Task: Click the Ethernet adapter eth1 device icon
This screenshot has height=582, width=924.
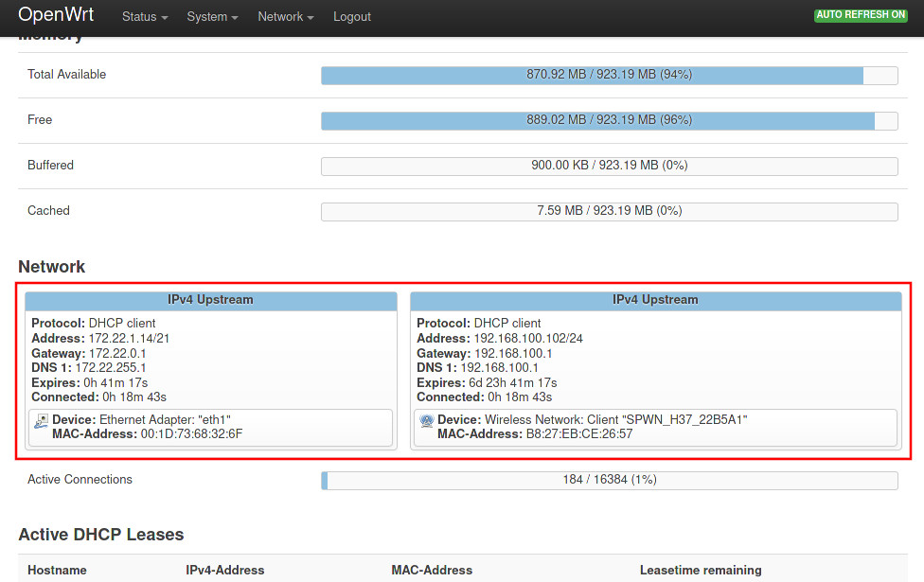Action: click(x=42, y=420)
